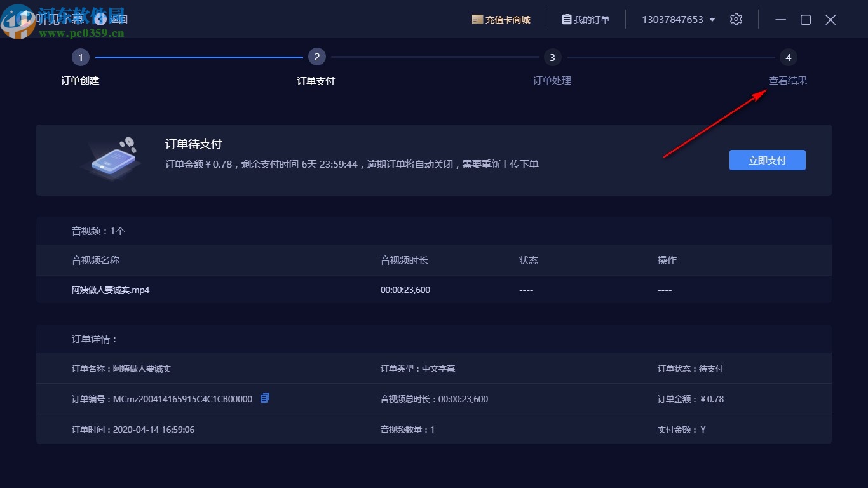Copy the order number with the copy icon
Image resolution: width=868 pixels, height=488 pixels.
coord(265,398)
